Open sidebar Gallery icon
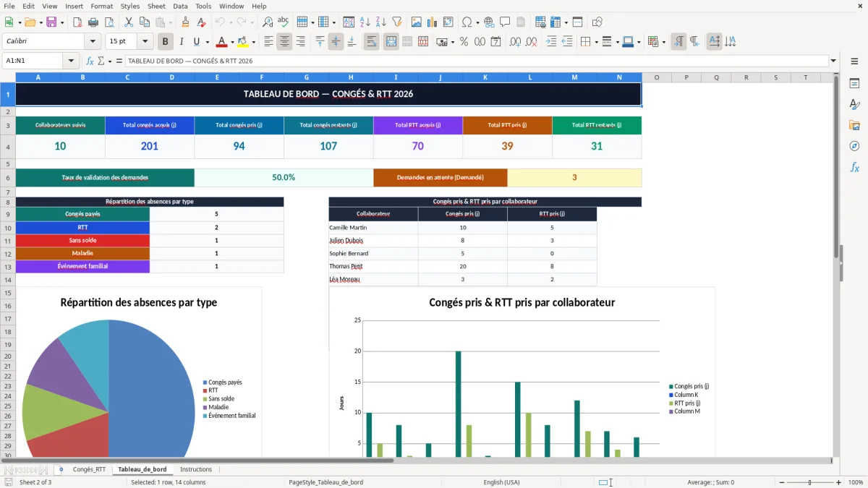The image size is (868, 488). [854, 125]
